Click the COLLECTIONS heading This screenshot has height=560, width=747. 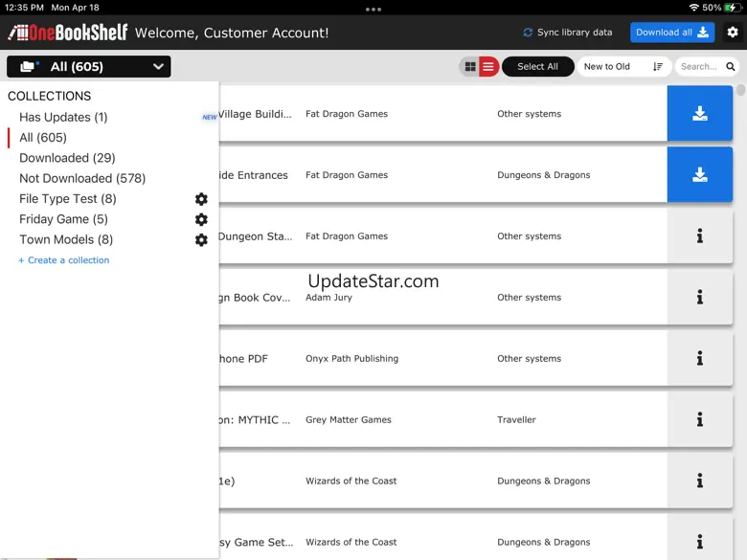[50, 96]
